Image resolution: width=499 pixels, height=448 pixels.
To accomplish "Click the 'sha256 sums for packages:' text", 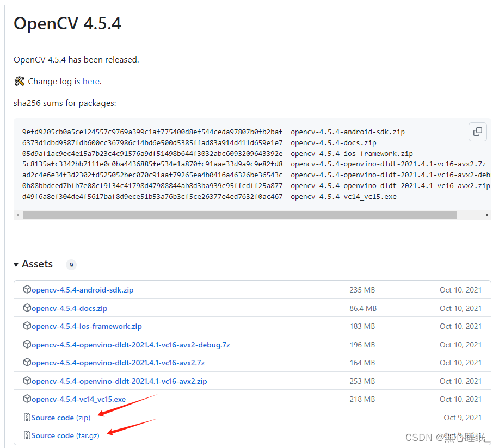I will (x=65, y=103).
